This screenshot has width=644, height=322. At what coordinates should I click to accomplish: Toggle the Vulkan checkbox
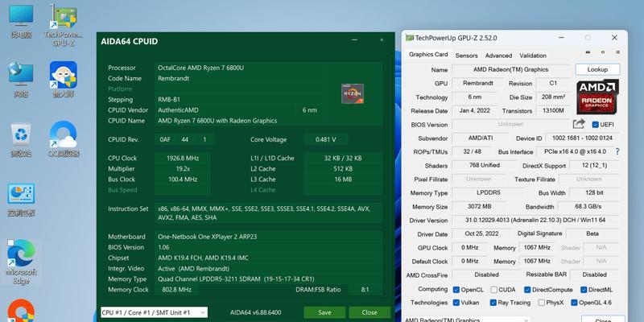456,303
